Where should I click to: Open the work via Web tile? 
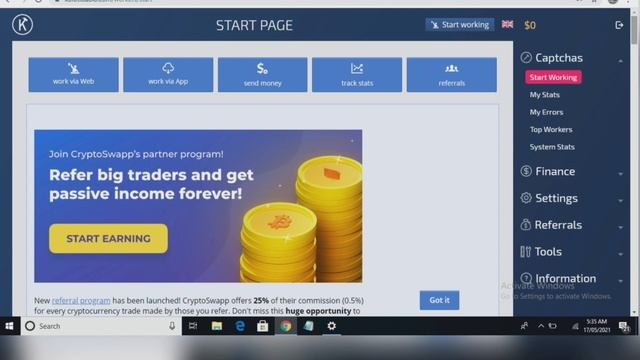(73, 75)
